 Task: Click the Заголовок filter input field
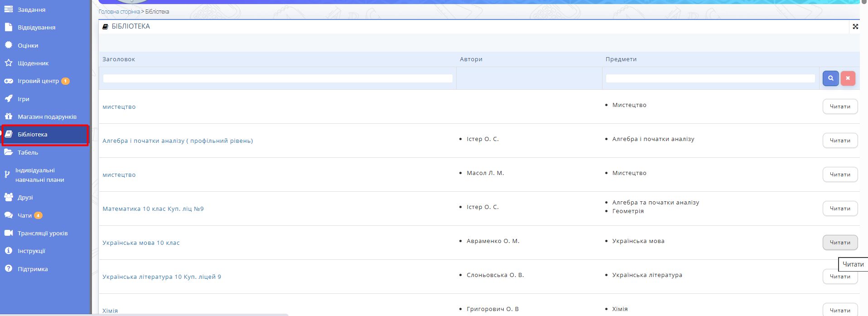pos(278,78)
